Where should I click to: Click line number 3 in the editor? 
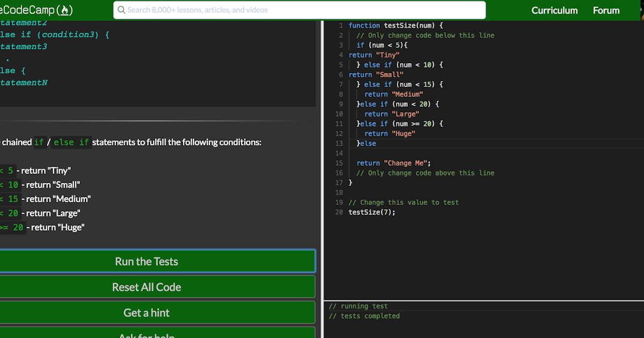coord(340,45)
